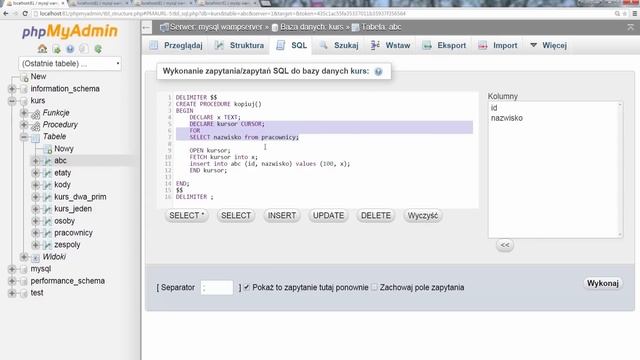Screen dimensions: 640x360
Task: Click the page settings icon at top right
Action: coord(631,27)
